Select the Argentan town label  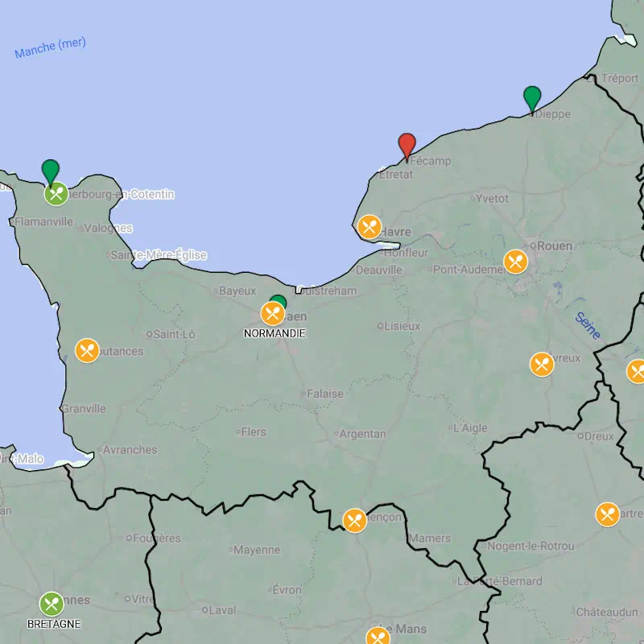pos(362,434)
